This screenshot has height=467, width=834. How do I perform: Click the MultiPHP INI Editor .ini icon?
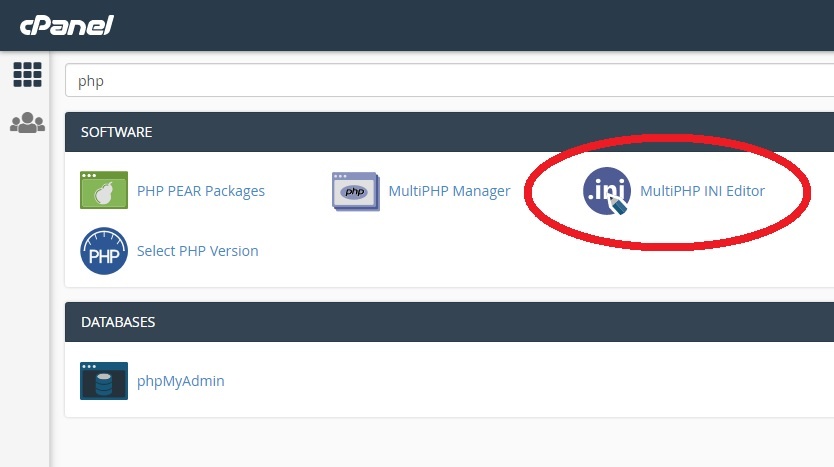coord(607,191)
